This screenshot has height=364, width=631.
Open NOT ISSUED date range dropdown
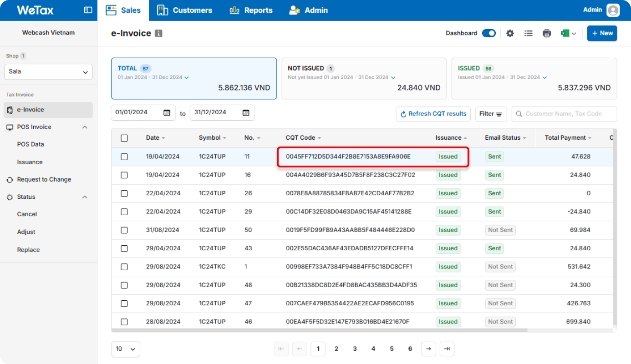(393, 78)
